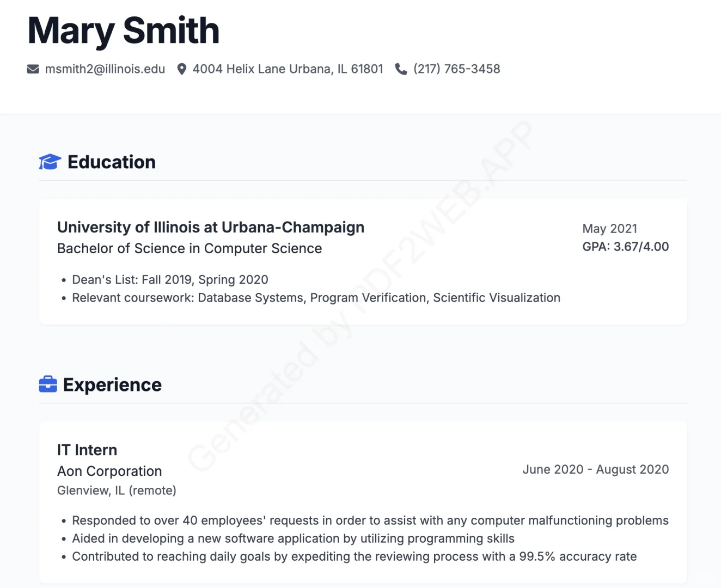
Task: Click Bachelor of Science in Computer Science
Action: pos(190,248)
